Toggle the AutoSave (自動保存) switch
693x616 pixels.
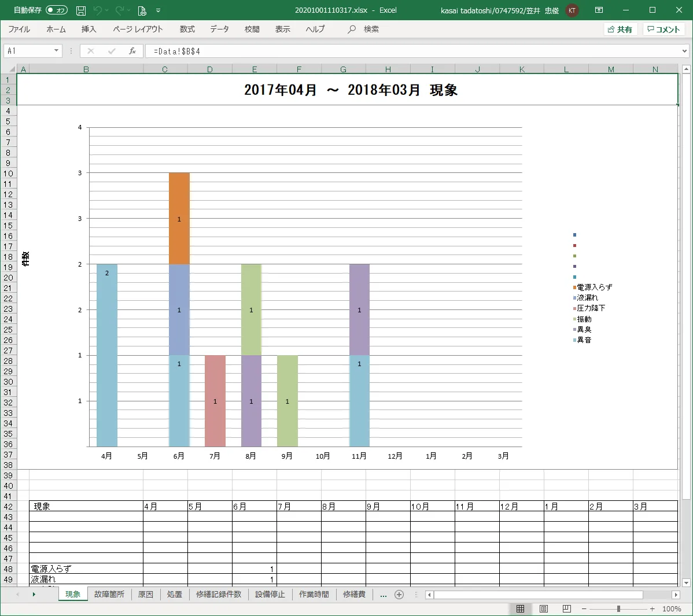point(57,10)
